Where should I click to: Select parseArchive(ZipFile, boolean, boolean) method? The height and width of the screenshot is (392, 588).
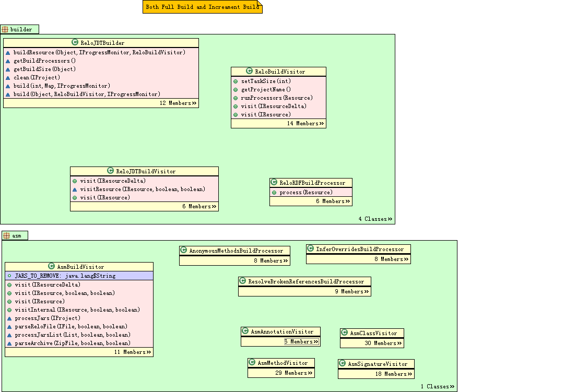coord(73,343)
